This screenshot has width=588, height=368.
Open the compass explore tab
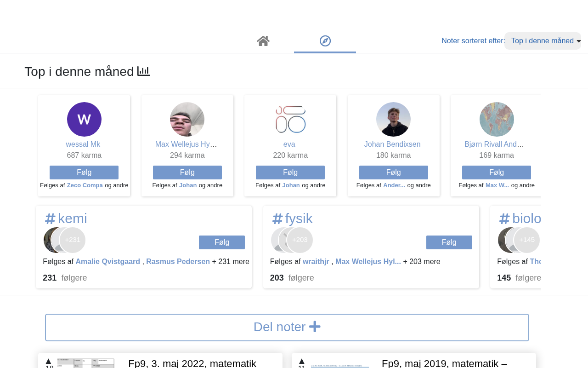coord(325,41)
